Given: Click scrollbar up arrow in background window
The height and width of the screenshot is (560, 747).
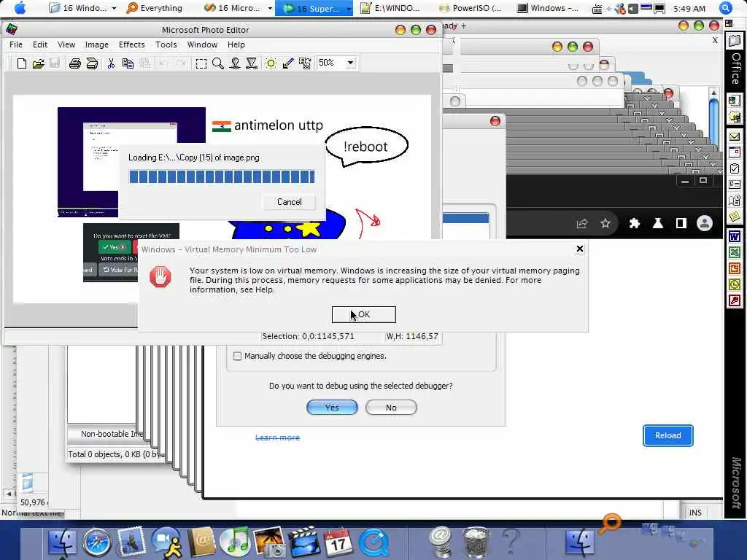Looking at the screenshot, I should pos(713,93).
